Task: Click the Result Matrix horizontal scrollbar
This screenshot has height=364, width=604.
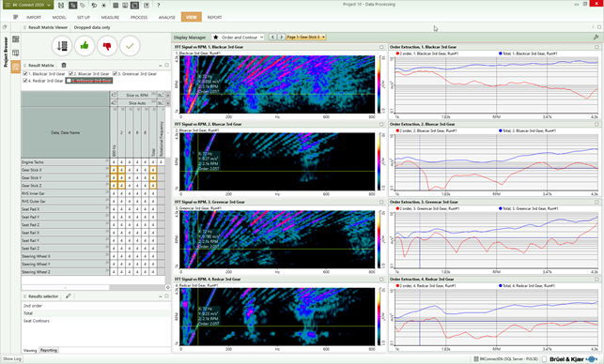Action: tap(65, 287)
